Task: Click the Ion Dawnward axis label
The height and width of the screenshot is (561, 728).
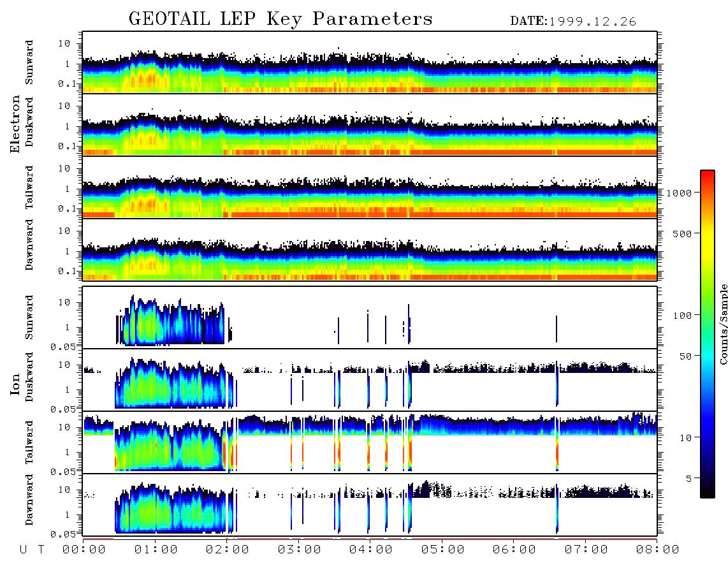Action: 29,500
